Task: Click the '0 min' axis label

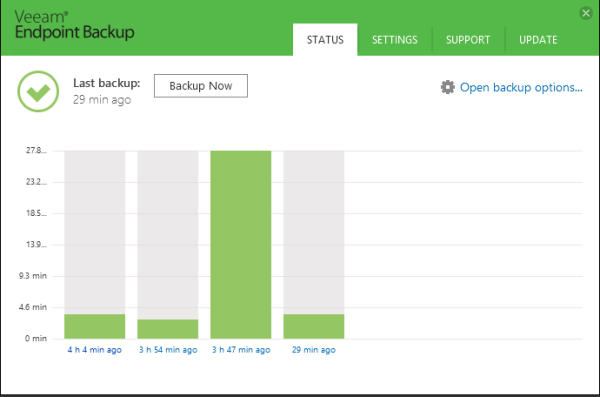Action: (36, 338)
